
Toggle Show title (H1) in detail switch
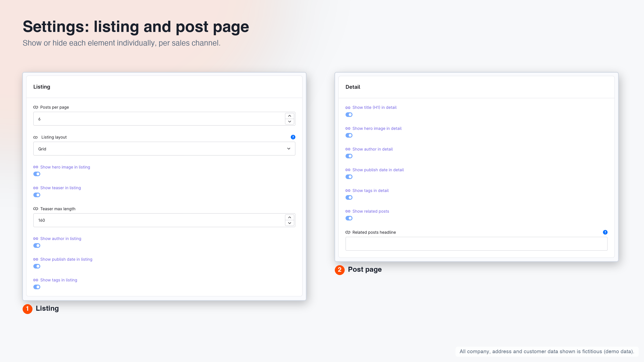(349, 115)
